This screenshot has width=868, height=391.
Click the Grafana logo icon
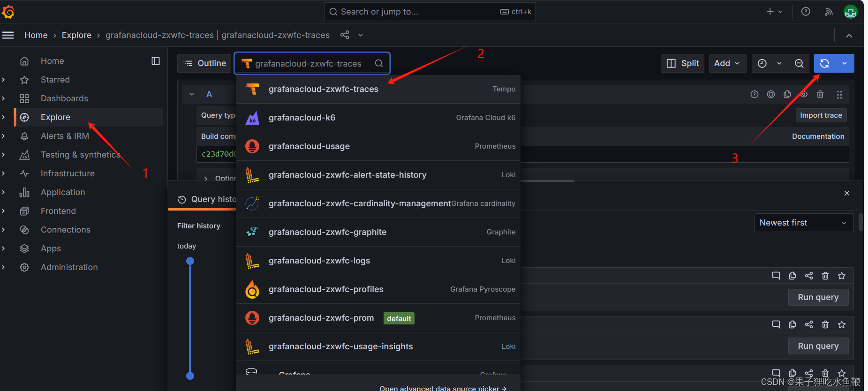8,12
